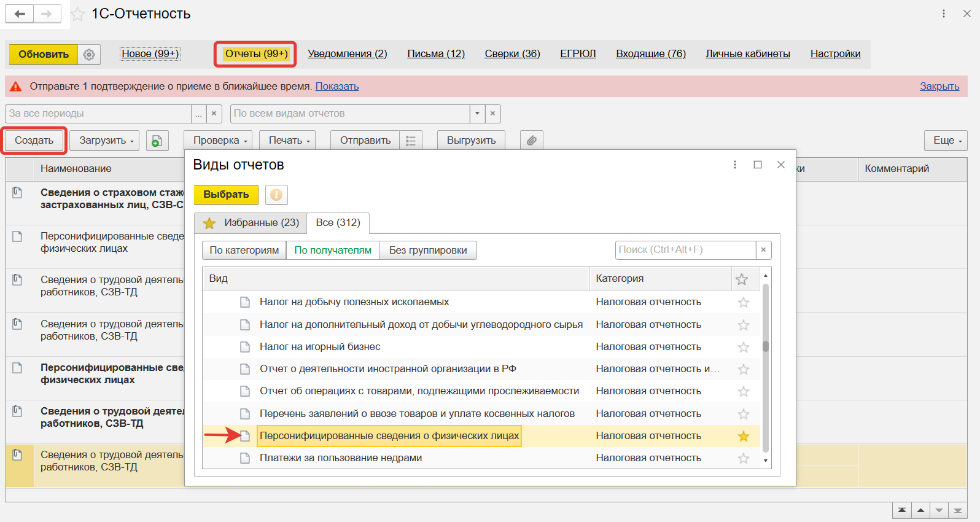Sort by the Категория column header

(x=660, y=279)
